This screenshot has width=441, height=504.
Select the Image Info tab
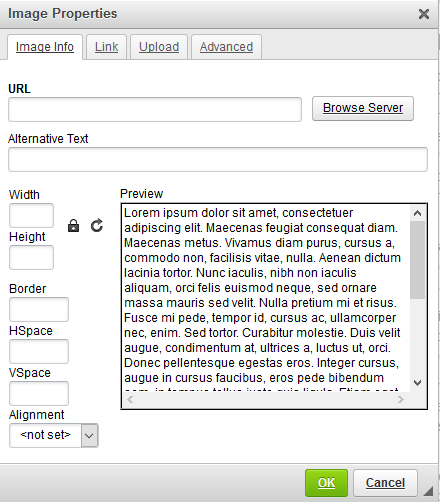45,47
